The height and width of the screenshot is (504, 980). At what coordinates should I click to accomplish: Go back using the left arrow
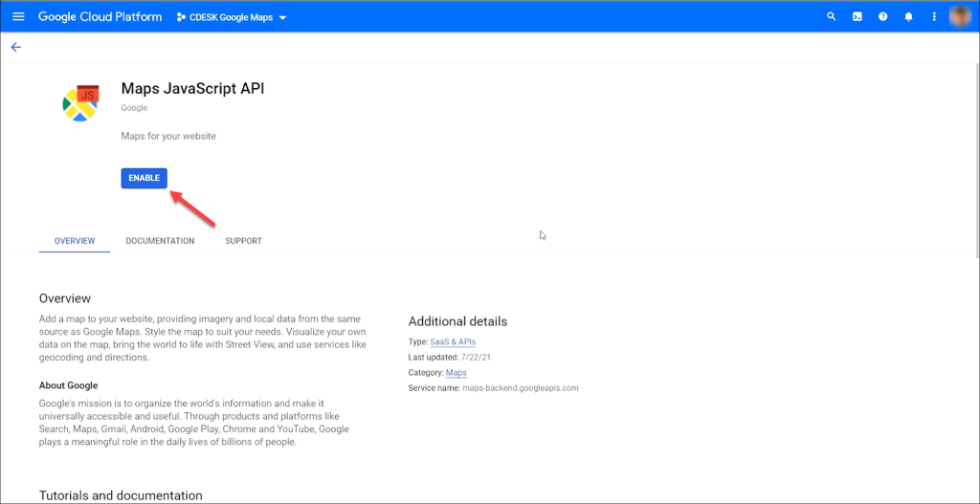[x=15, y=47]
